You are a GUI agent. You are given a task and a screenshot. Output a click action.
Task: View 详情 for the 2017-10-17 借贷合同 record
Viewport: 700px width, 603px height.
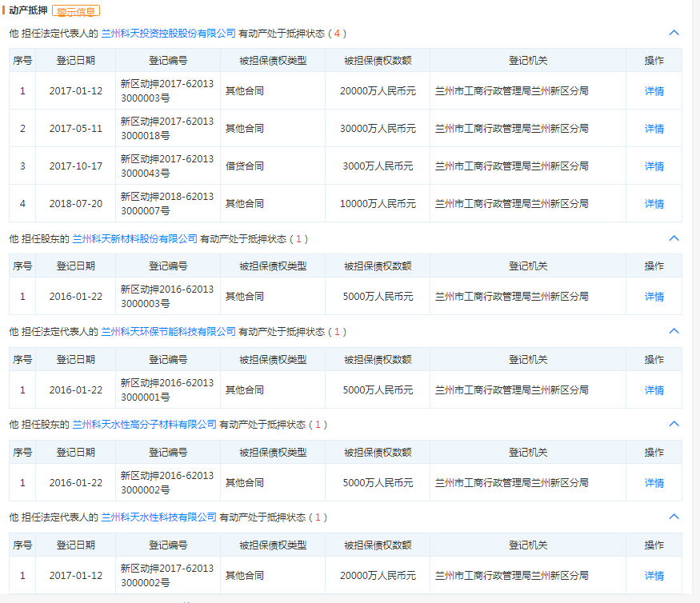tap(654, 166)
